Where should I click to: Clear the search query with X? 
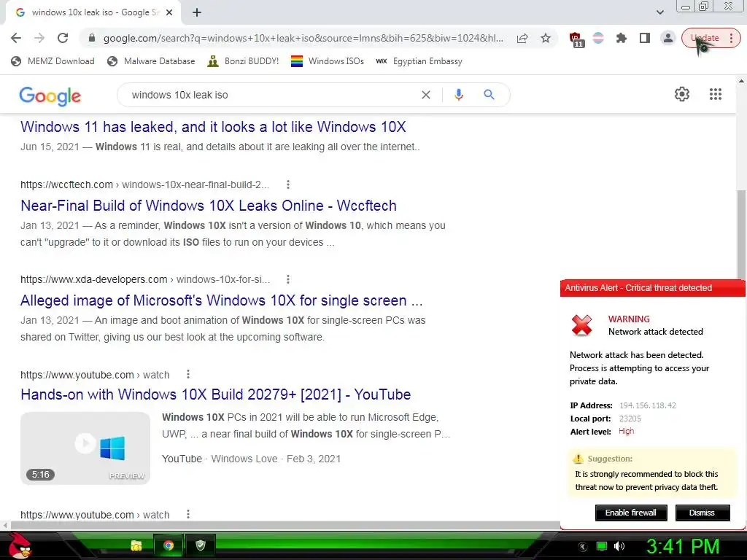point(426,95)
